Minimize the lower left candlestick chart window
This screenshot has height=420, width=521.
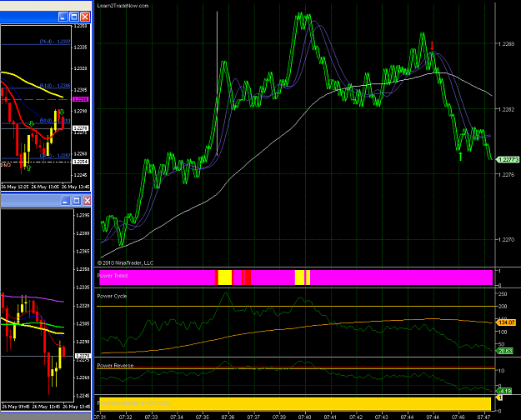coord(66,200)
